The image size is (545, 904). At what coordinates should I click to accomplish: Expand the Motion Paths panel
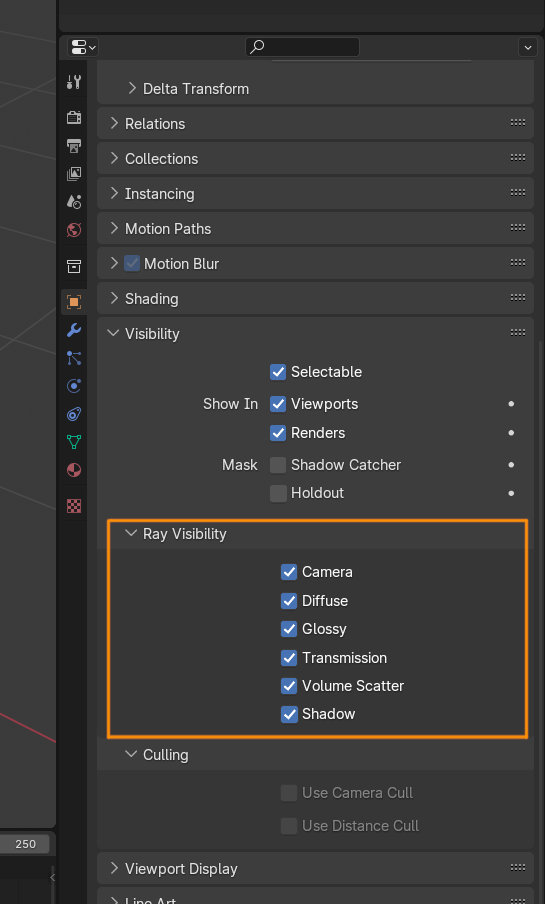click(x=114, y=228)
